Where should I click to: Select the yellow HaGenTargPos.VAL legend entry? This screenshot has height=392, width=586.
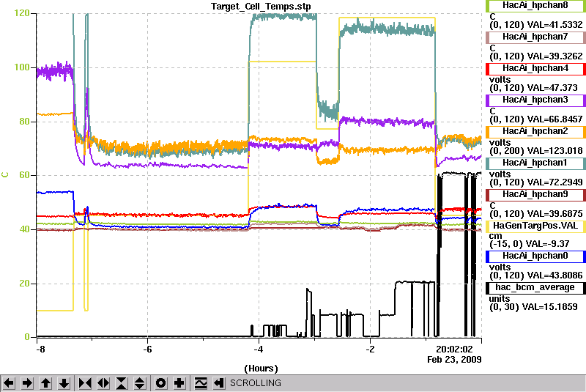pos(535,226)
